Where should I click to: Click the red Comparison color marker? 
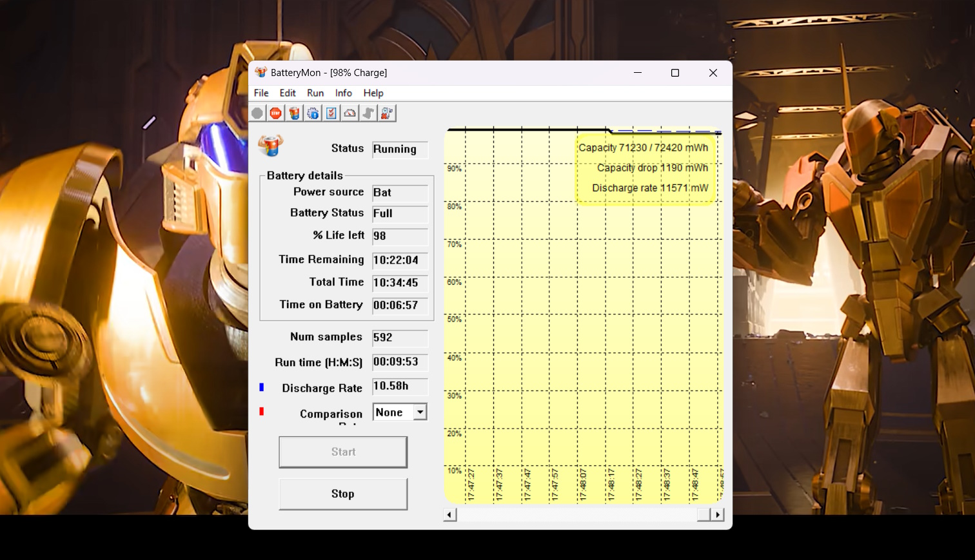261,411
